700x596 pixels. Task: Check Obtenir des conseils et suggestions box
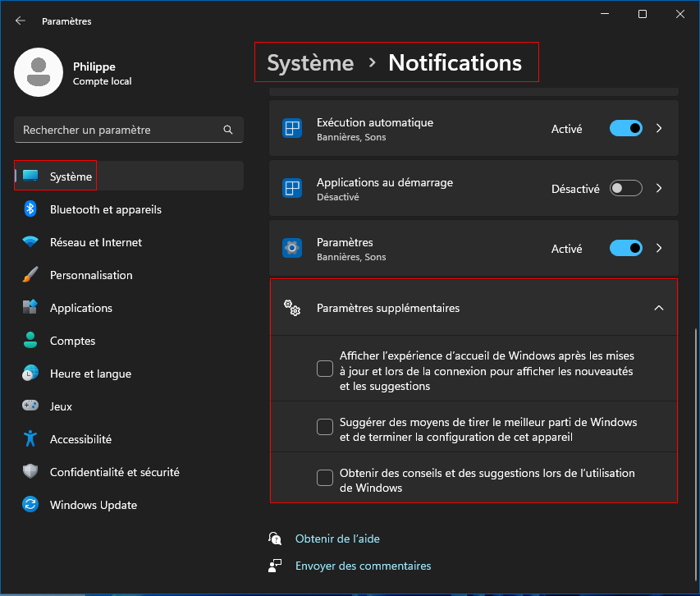tap(324, 478)
